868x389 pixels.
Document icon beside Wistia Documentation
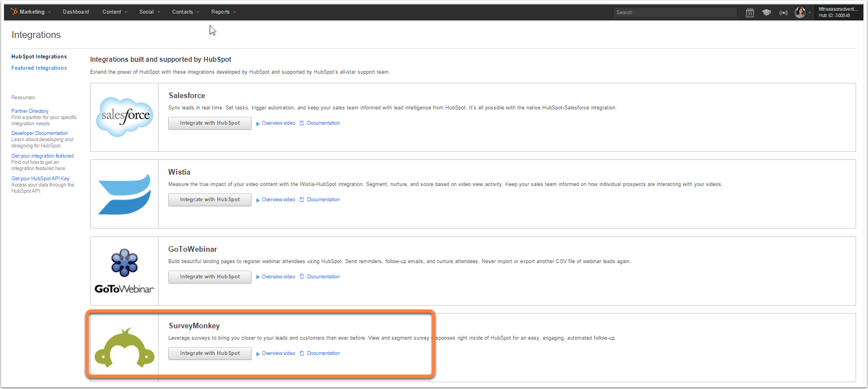pyautogui.click(x=302, y=200)
